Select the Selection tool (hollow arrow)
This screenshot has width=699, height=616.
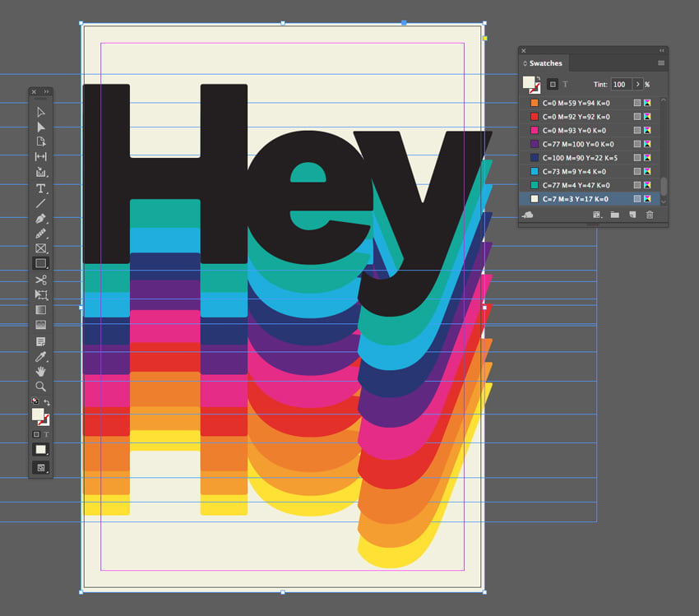tap(40, 112)
